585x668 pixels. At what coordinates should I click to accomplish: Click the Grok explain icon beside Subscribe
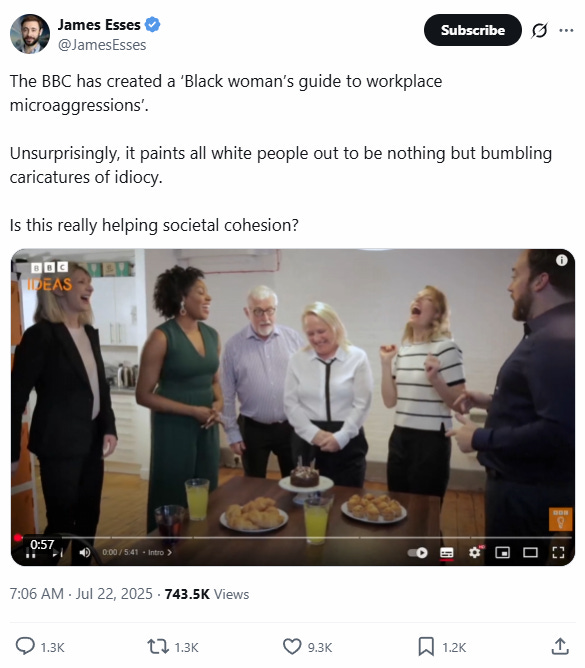pos(539,30)
